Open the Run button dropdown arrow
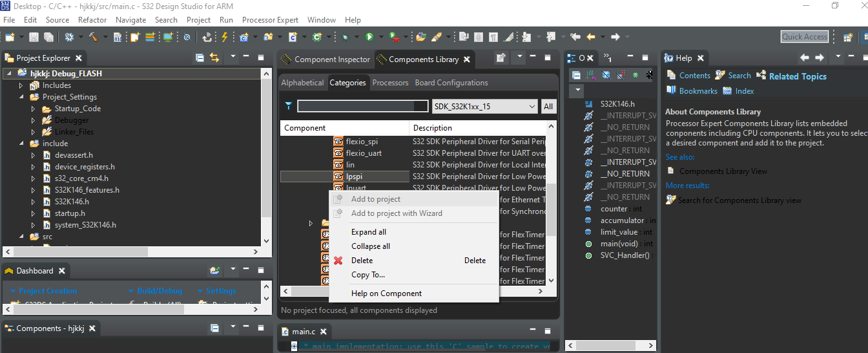Screen dimensions: 868x353 (381, 37)
